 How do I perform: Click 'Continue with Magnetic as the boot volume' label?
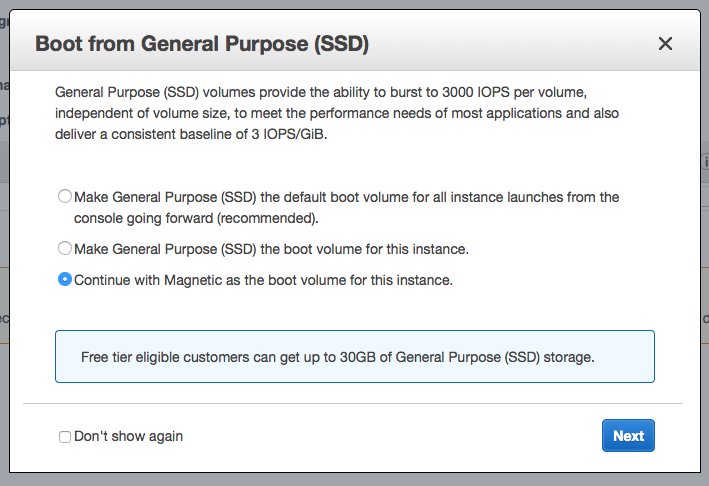click(x=263, y=280)
